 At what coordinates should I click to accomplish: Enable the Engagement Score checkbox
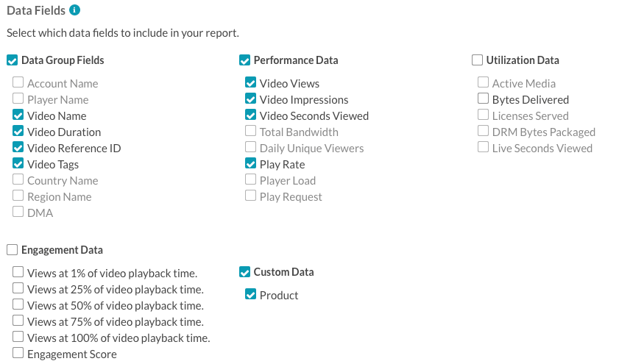(18, 352)
